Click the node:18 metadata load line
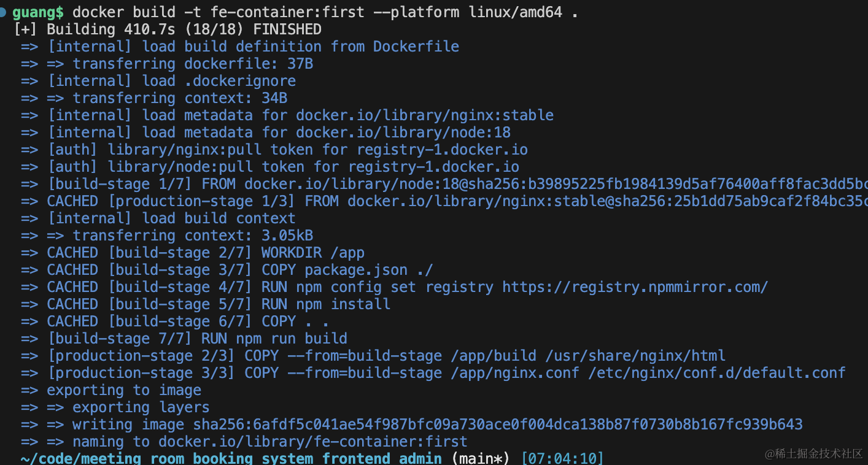Image resolution: width=868 pixels, height=465 pixels. (x=279, y=133)
